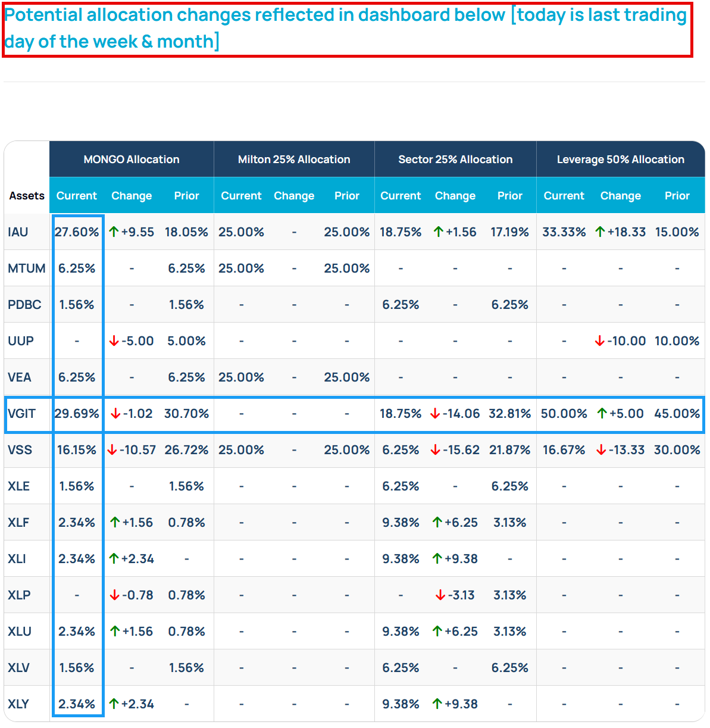Click the Milton 25% Allocation header
The width and height of the screenshot is (710, 728).
(x=293, y=159)
